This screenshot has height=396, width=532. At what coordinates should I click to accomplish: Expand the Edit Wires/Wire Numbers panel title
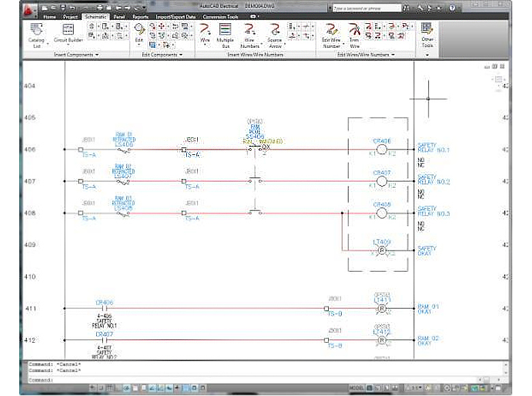366,55
